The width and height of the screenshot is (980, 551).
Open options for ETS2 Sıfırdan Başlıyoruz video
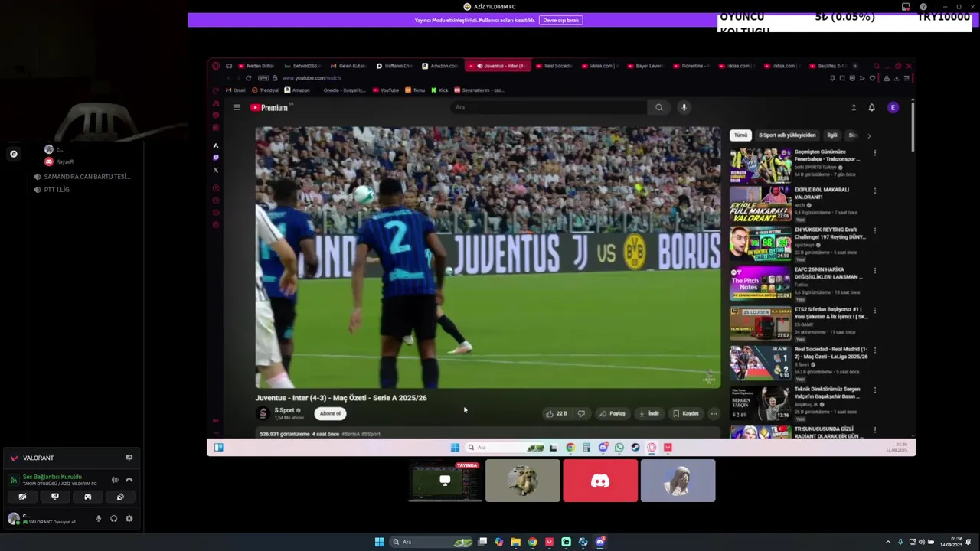point(874,312)
